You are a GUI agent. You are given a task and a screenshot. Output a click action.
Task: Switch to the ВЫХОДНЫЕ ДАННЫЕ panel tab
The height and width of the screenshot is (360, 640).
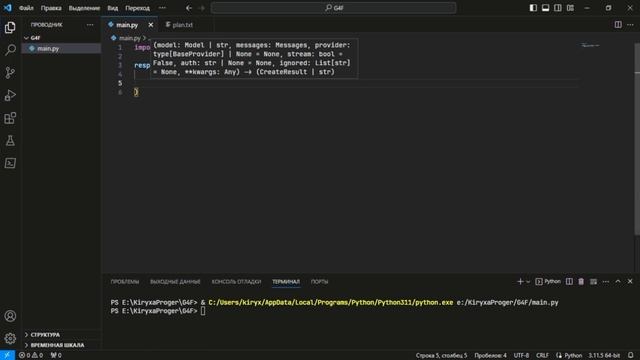pyautogui.click(x=175, y=282)
